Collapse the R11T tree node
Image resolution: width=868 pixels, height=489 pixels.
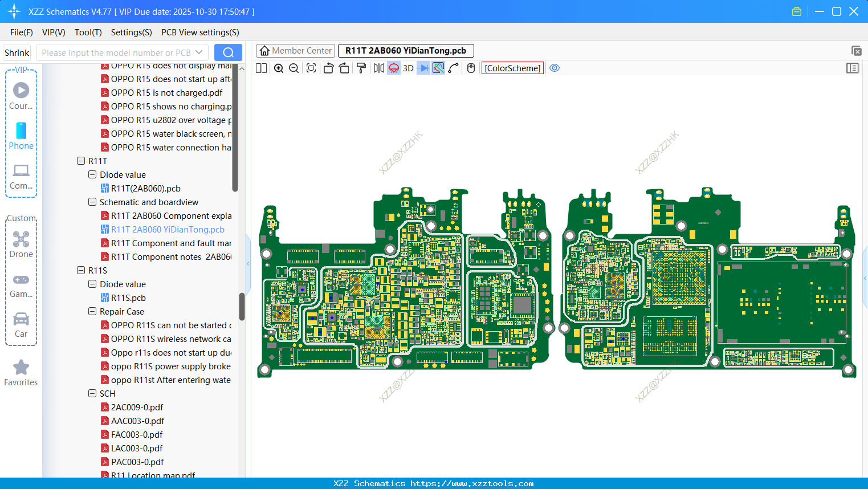[81, 161]
